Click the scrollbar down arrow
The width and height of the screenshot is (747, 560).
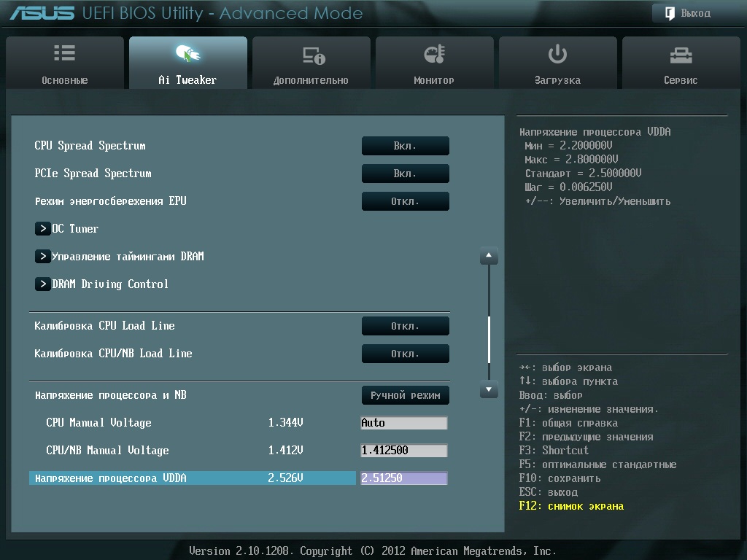tap(489, 389)
